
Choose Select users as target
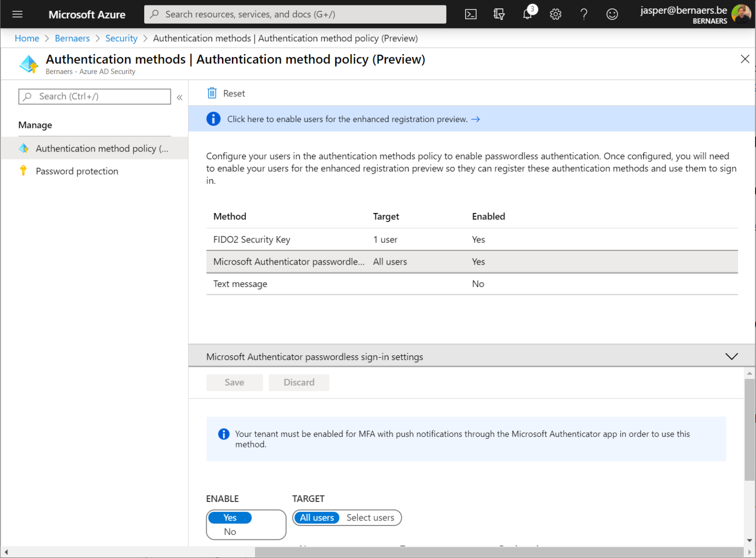370,518
